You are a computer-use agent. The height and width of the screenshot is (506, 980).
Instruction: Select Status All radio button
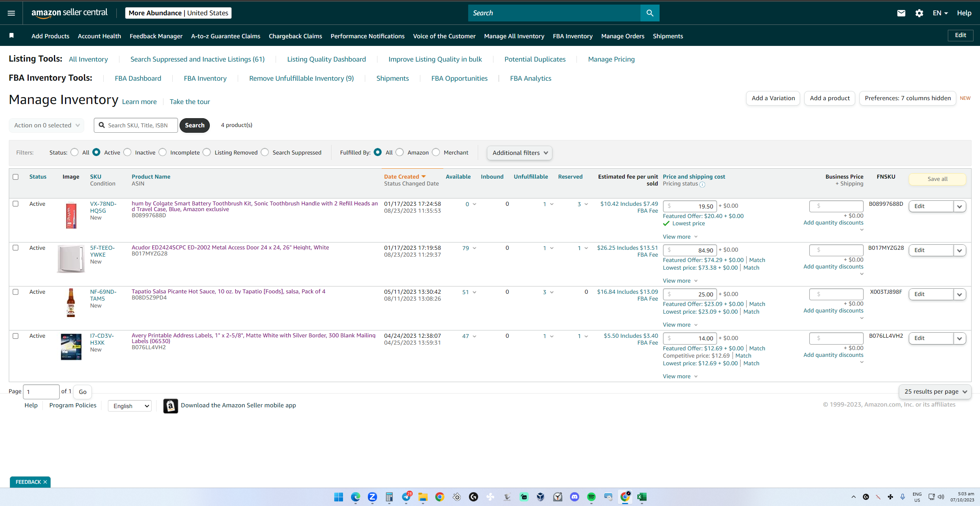click(75, 152)
